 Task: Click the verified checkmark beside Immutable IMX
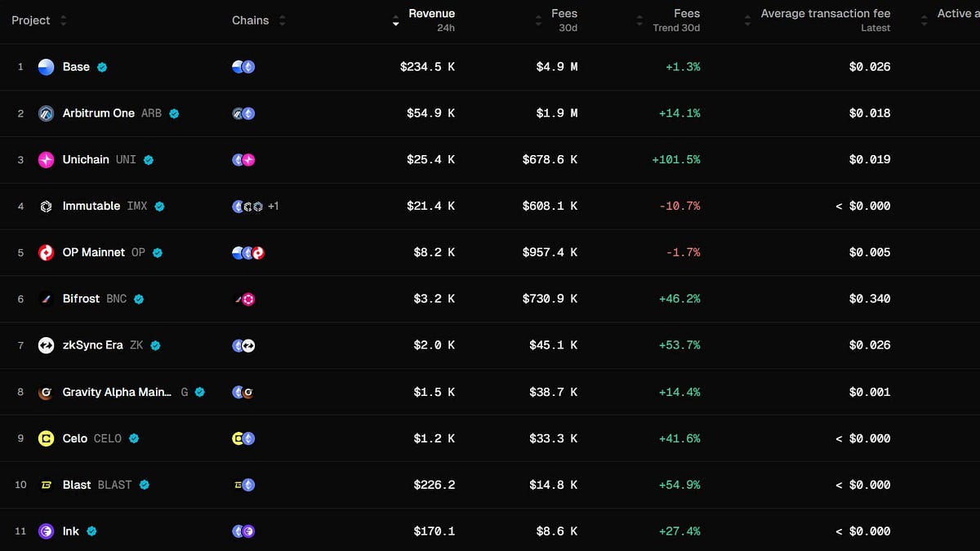click(160, 206)
